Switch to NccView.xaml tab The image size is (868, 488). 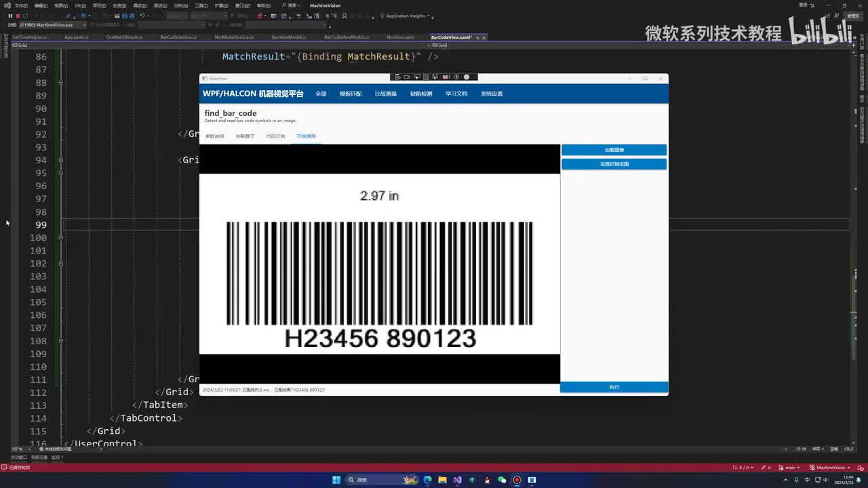tap(400, 37)
